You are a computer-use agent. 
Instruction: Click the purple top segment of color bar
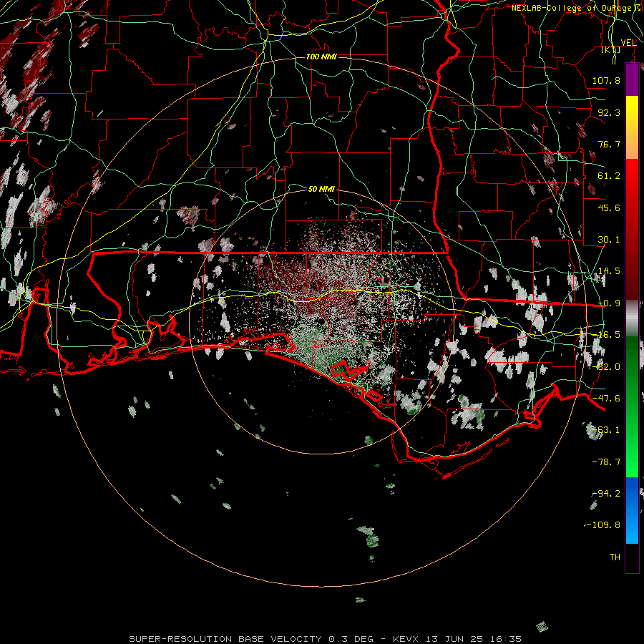point(632,79)
